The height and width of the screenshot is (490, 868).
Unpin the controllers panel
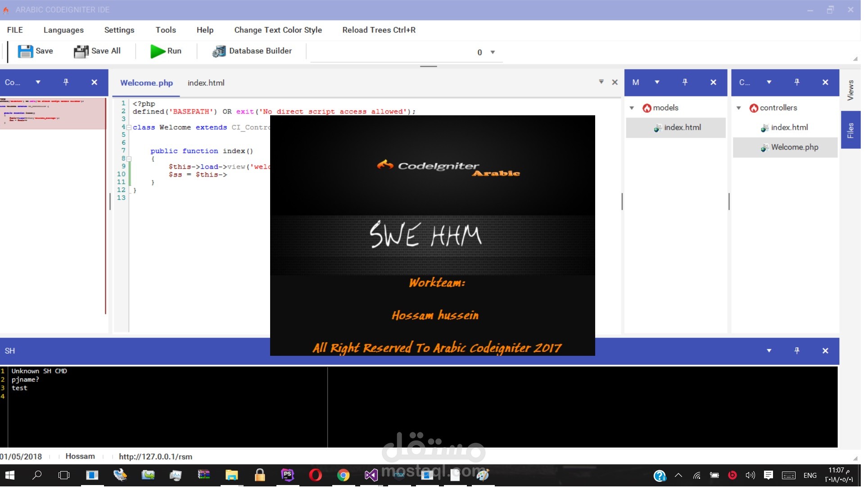click(x=797, y=82)
